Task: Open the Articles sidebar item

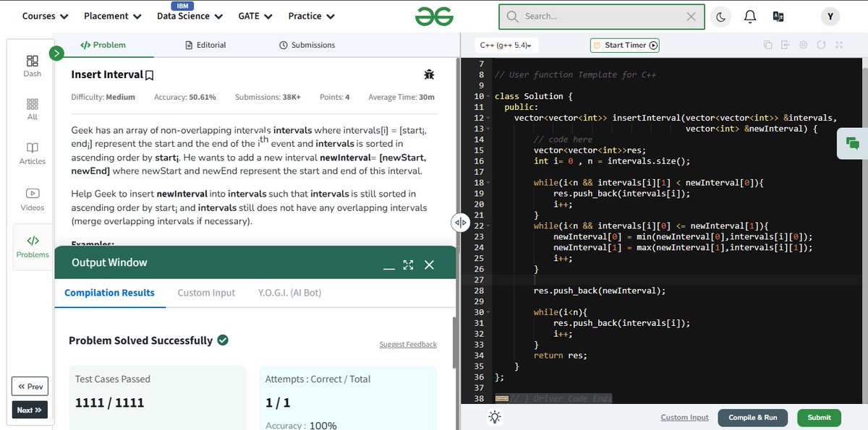Action: pyautogui.click(x=33, y=153)
